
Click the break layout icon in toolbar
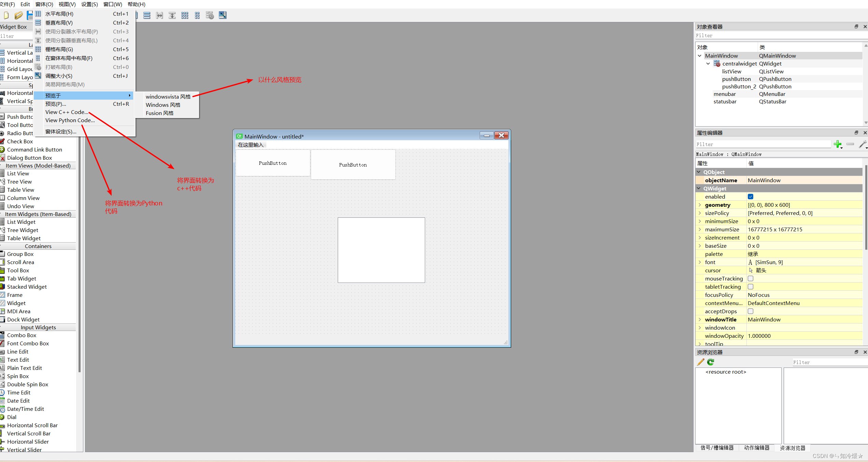point(210,15)
